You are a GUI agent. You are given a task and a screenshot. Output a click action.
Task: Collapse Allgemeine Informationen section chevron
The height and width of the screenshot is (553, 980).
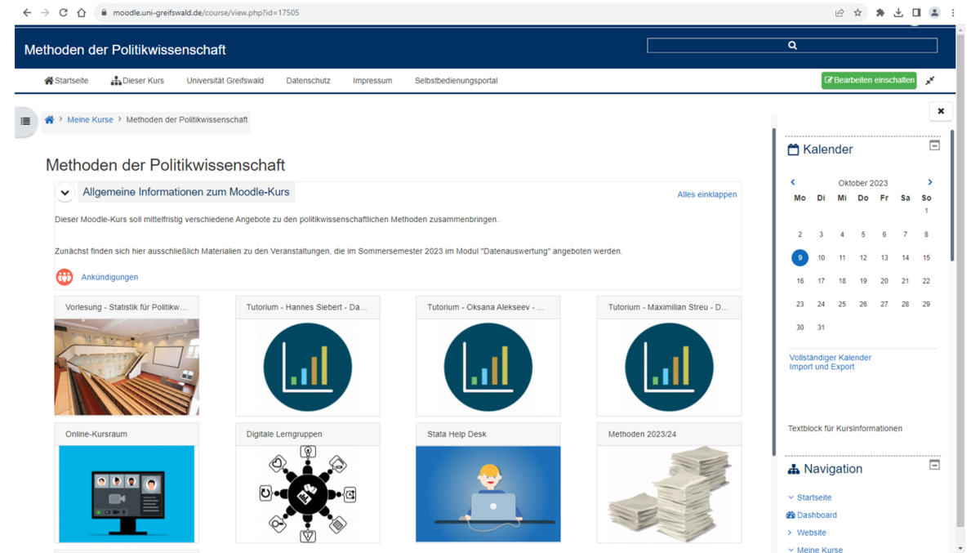[65, 193]
